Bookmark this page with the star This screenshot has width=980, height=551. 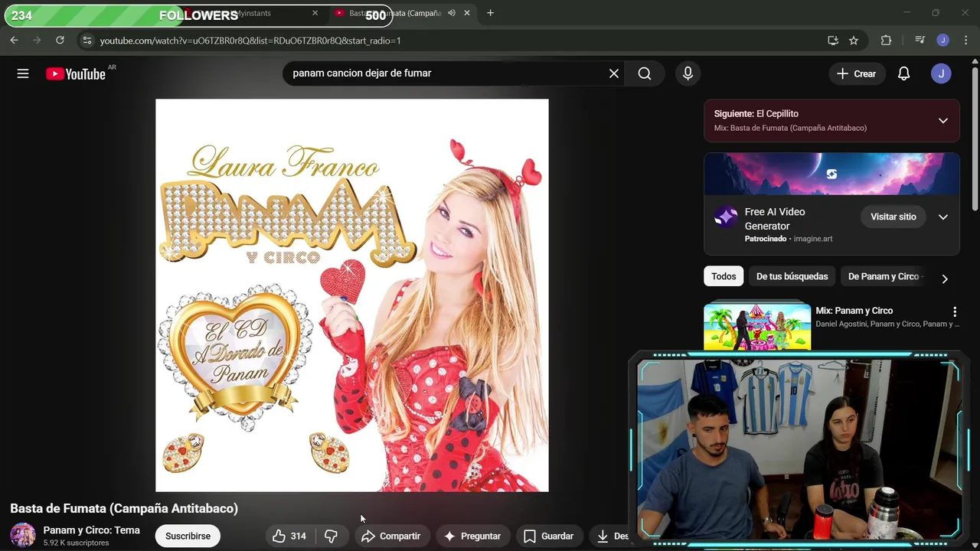coord(854,41)
